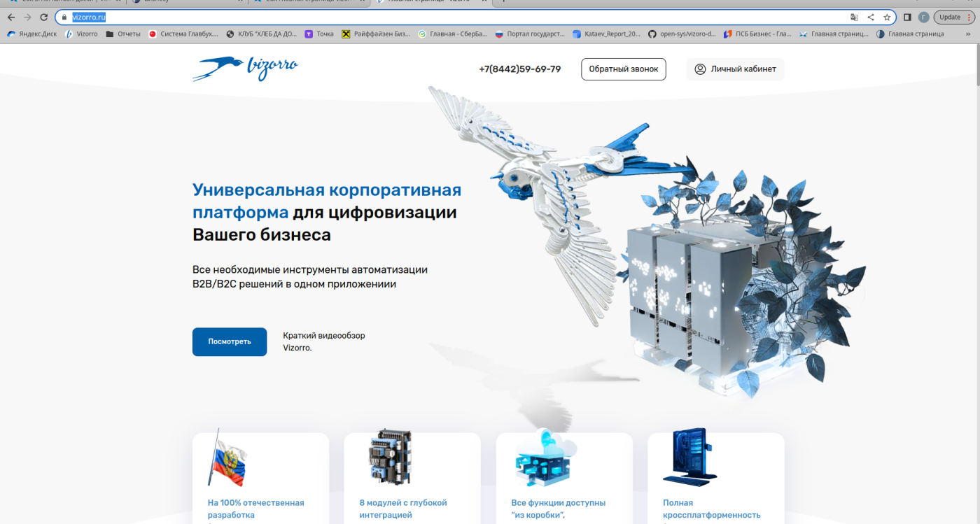Open the Яндекс.Диск bookmark
The height and width of the screenshot is (524, 980).
coord(31,33)
